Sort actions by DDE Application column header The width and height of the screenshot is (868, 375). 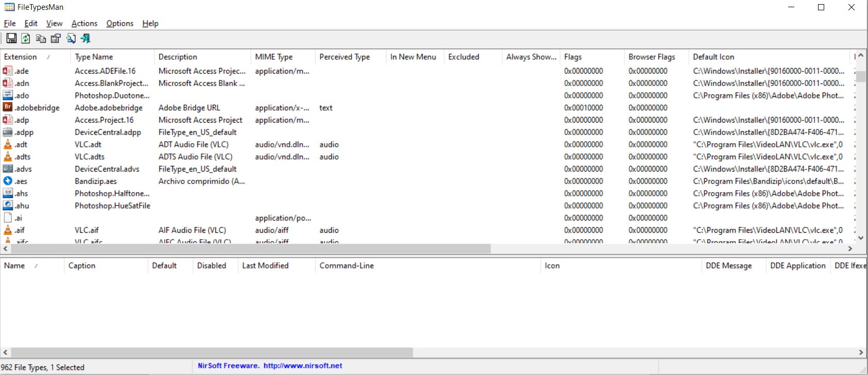[x=798, y=265]
